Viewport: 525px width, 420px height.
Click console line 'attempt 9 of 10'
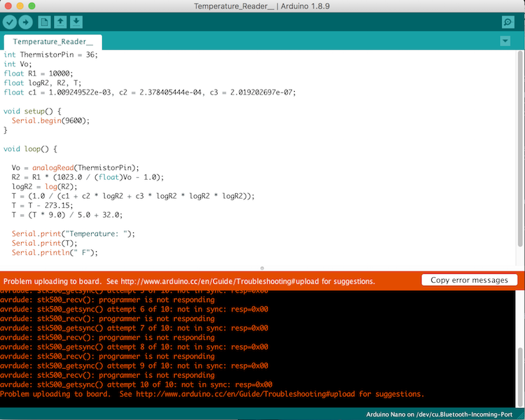click(134, 365)
